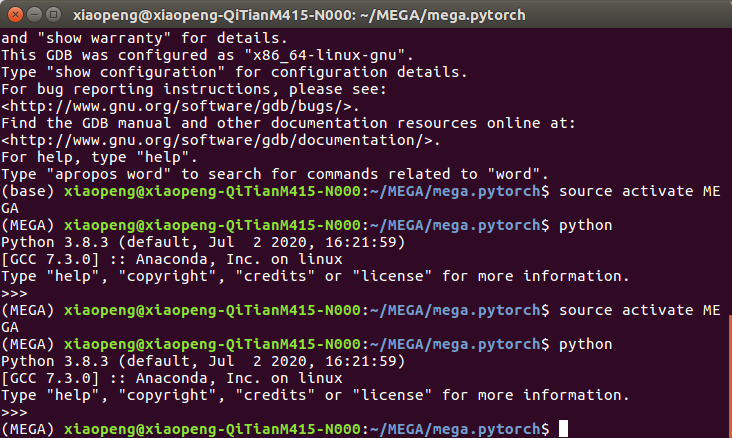Minimize the terminal window
This screenshot has height=438, width=732.
pos(34,14)
